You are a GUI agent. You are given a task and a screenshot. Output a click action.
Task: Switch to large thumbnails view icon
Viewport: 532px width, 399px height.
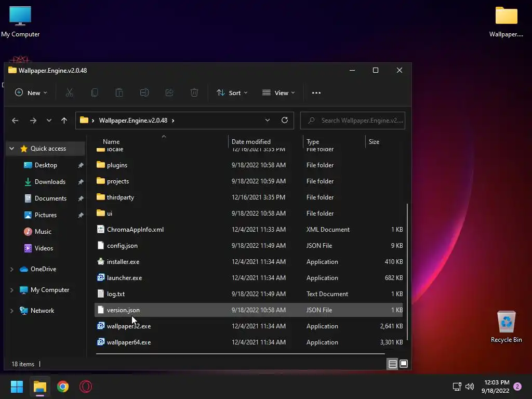pos(404,364)
